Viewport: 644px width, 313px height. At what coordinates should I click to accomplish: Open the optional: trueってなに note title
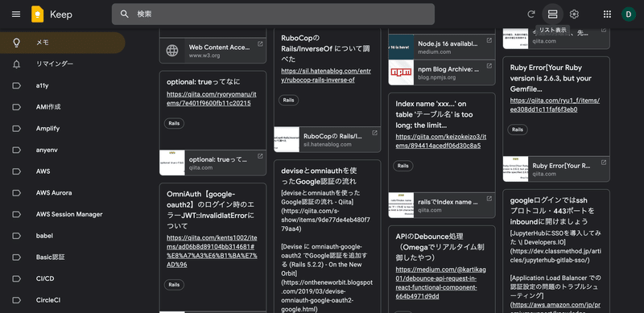click(x=204, y=82)
